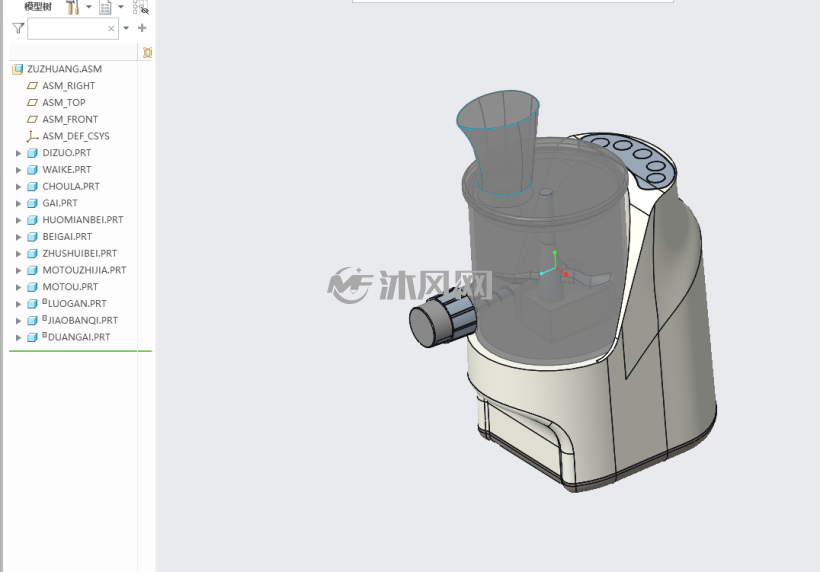
Task: Click the 模型树 panel title
Action: click(x=38, y=6)
